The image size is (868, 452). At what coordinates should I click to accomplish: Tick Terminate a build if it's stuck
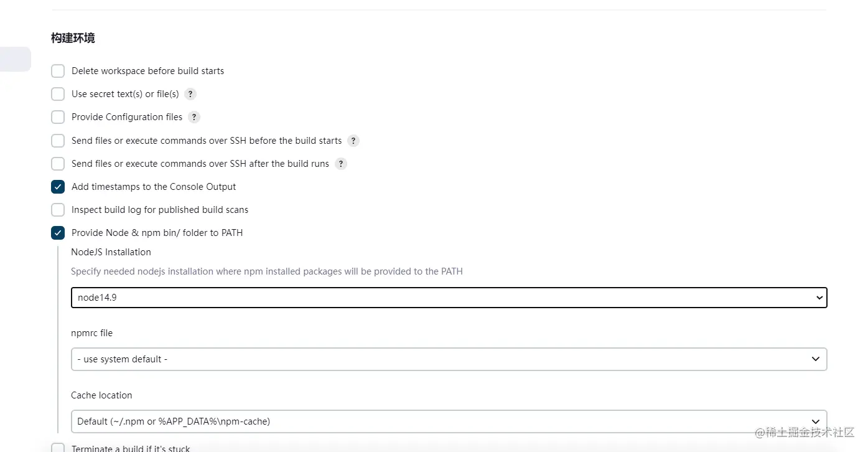(58, 448)
